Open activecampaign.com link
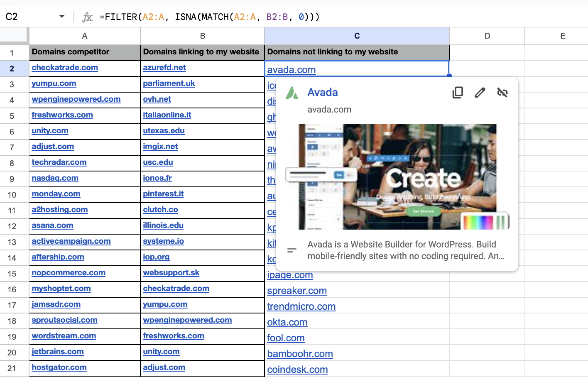 click(71, 241)
